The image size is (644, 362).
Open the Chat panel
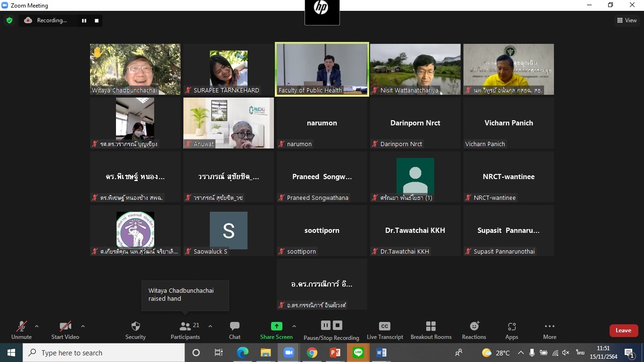(235, 330)
